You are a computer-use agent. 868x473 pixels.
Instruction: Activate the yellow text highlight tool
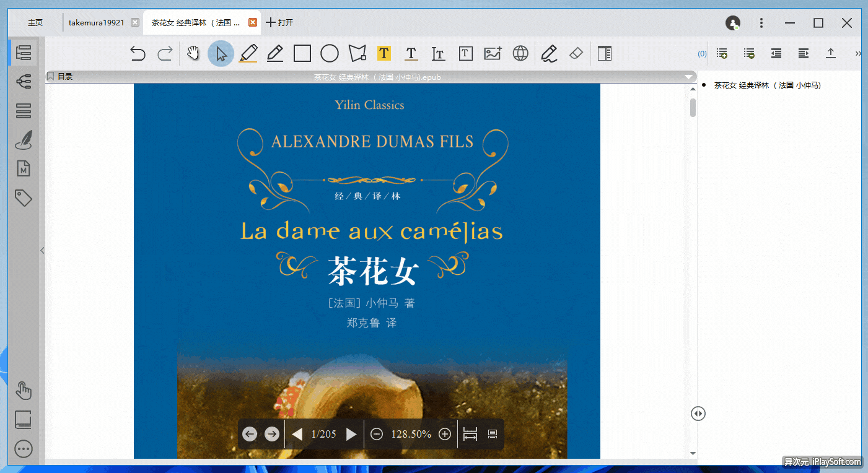(x=384, y=53)
